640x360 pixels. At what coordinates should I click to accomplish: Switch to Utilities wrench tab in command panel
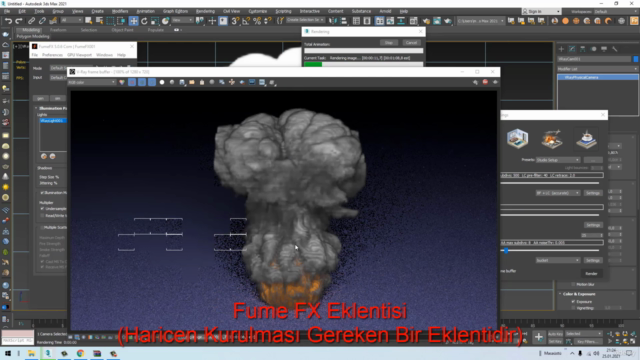(615, 49)
